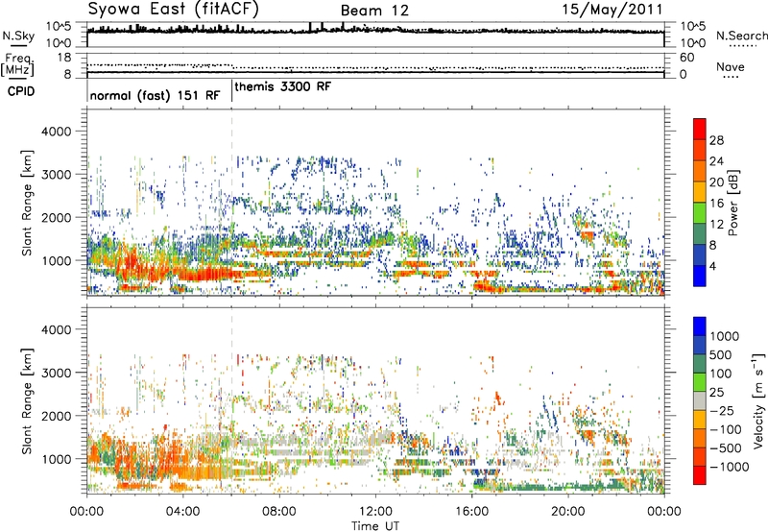This screenshot has width=768, height=532.
Task: Click the 60 Nave axis tick label
Action: 686,58
